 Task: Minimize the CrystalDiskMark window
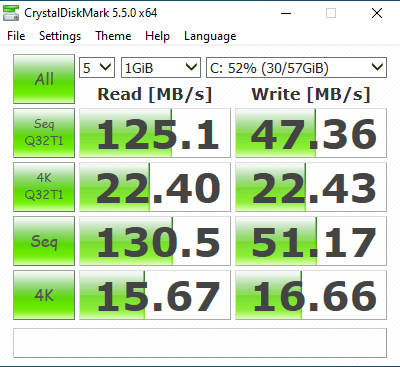[286, 13]
